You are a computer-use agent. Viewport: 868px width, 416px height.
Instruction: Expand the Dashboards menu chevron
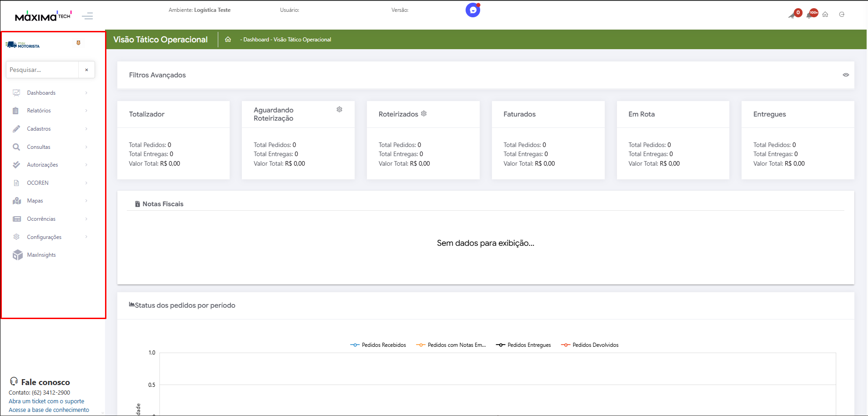point(86,93)
